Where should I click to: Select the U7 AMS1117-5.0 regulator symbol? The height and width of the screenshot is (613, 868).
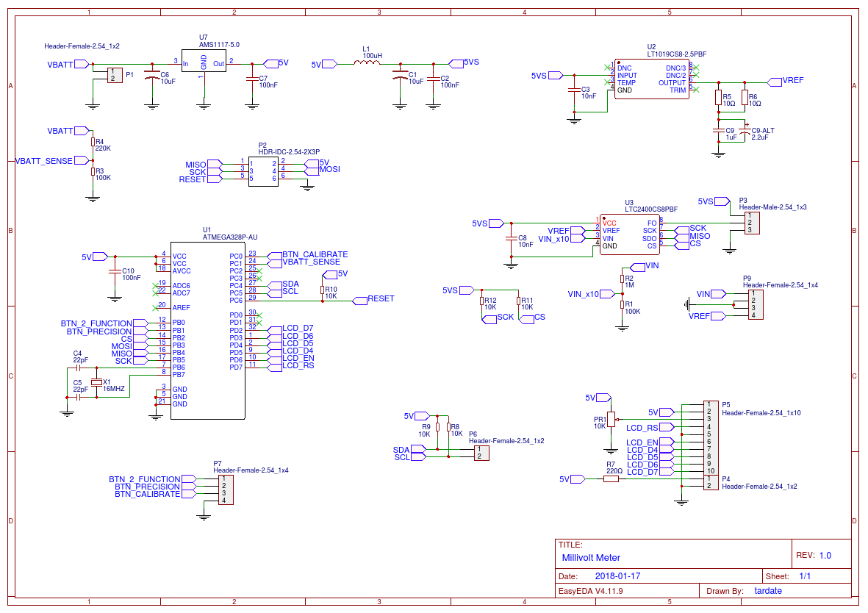tap(204, 62)
